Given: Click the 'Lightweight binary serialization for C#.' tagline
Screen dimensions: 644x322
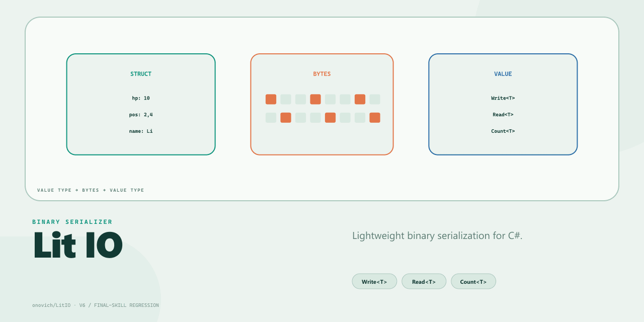Looking at the screenshot, I should pyautogui.click(x=437, y=235).
